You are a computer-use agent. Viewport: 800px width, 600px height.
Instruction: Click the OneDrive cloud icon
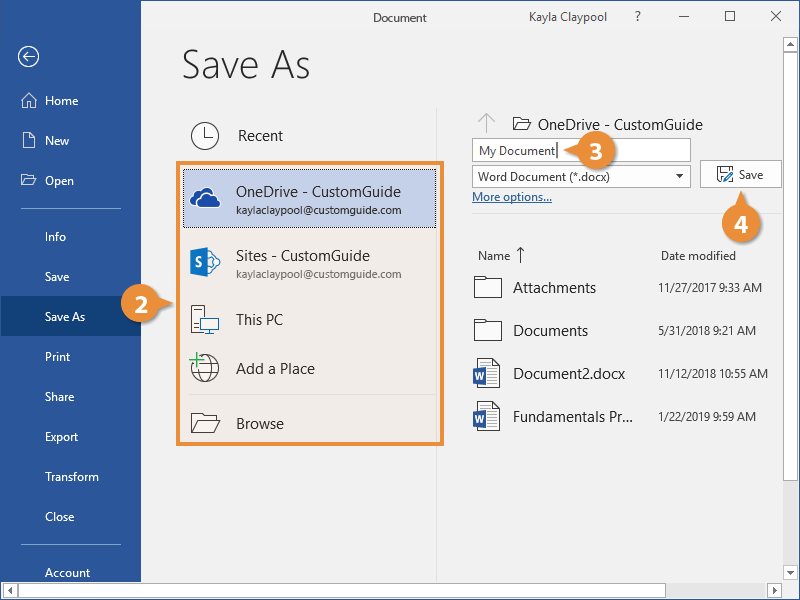(x=205, y=198)
